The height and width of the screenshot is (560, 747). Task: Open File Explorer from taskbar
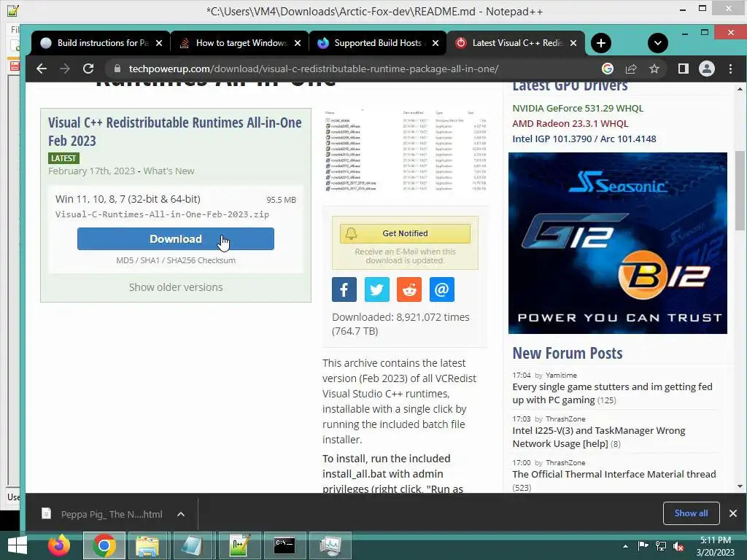[147, 545]
